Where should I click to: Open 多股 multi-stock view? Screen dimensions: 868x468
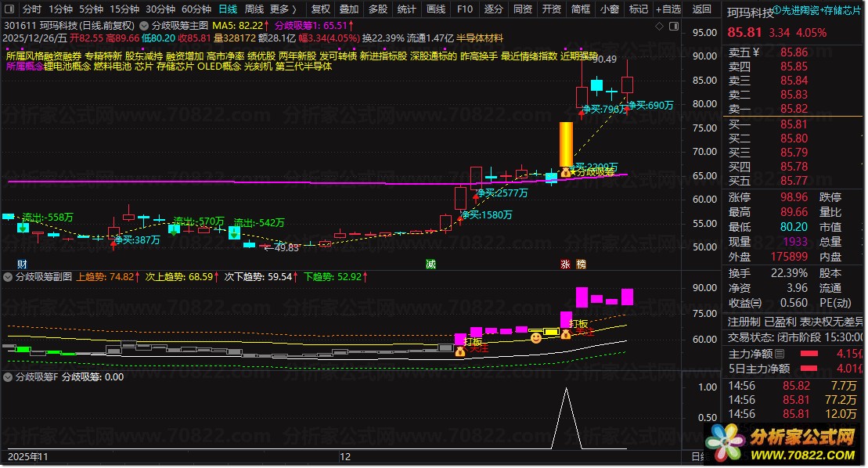pyautogui.click(x=378, y=9)
